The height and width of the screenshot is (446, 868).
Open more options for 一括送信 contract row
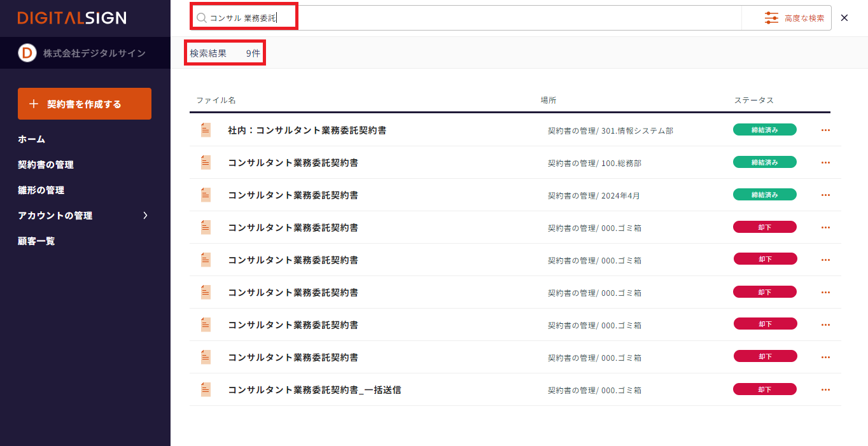coord(825,390)
